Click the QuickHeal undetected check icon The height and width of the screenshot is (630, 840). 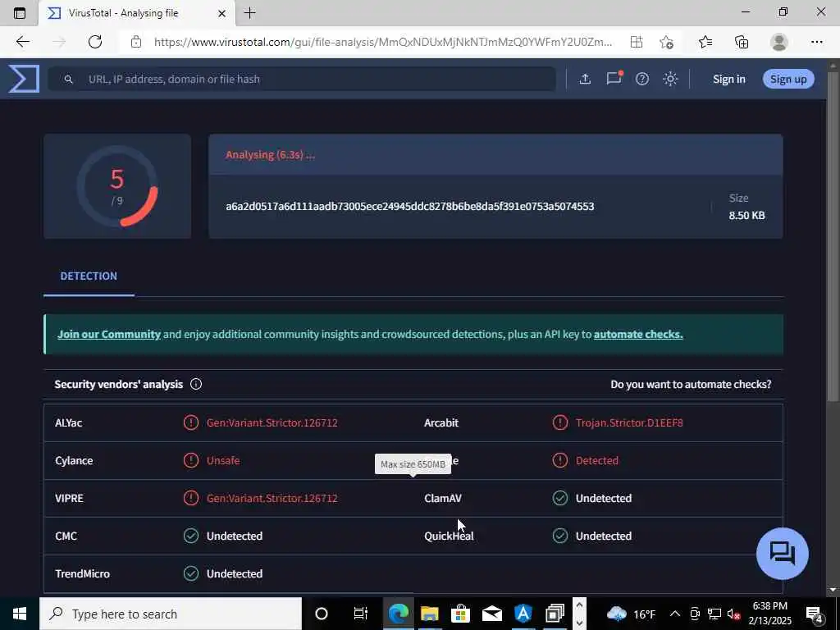tap(559, 536)
